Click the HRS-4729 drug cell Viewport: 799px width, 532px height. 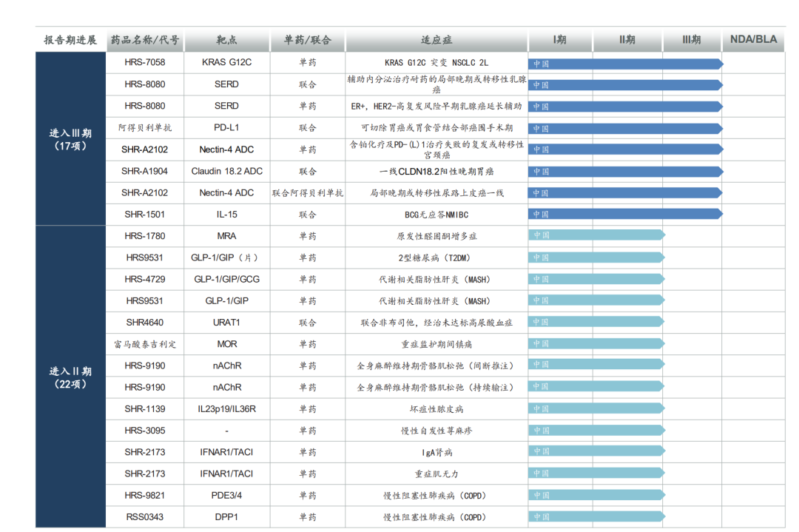[145, 279]
